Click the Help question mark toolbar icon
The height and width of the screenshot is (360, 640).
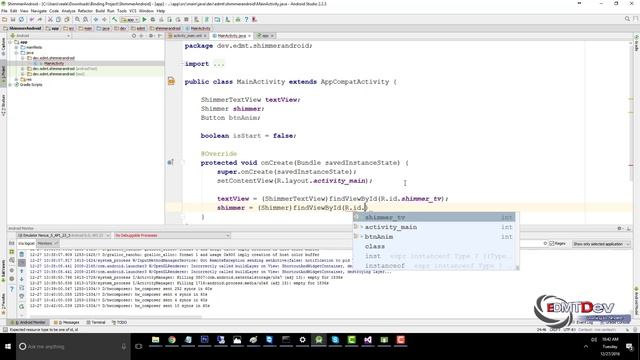(x=246, y=20)
